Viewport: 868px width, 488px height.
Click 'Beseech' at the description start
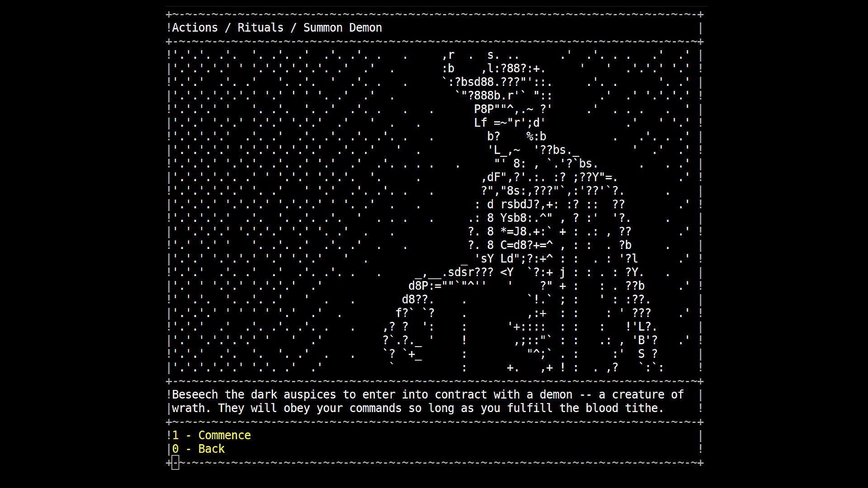(195, 394)
